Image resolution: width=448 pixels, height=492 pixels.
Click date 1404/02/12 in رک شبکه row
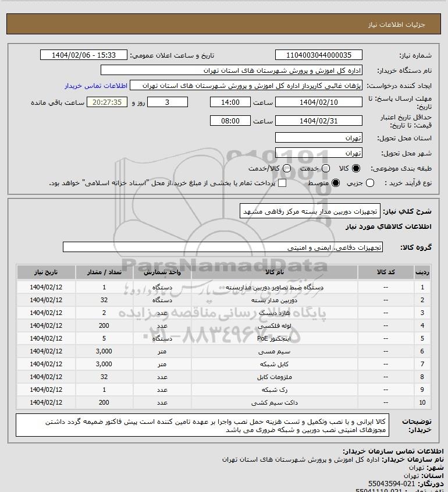(46, 390)
